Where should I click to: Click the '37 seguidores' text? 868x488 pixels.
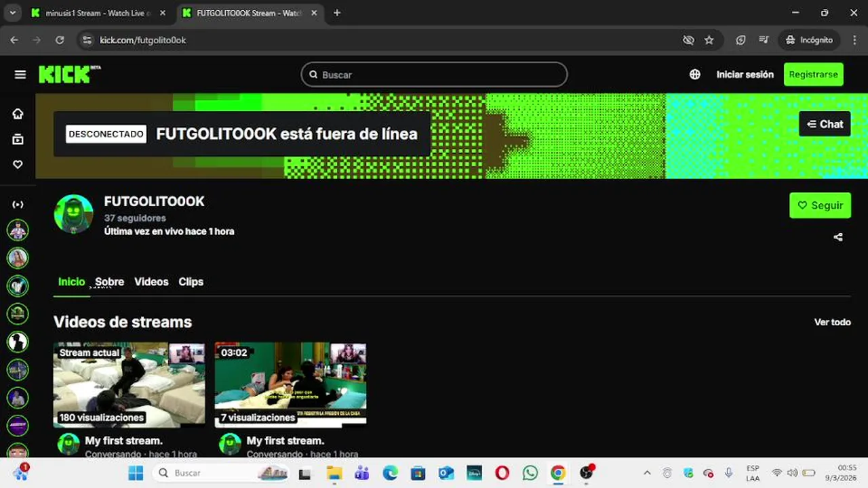point(135,218)
